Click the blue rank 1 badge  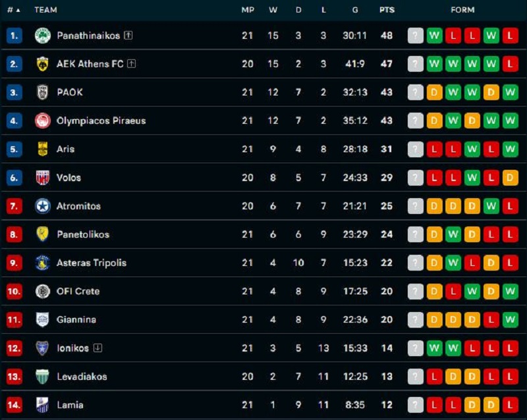[x=14, y=36]
